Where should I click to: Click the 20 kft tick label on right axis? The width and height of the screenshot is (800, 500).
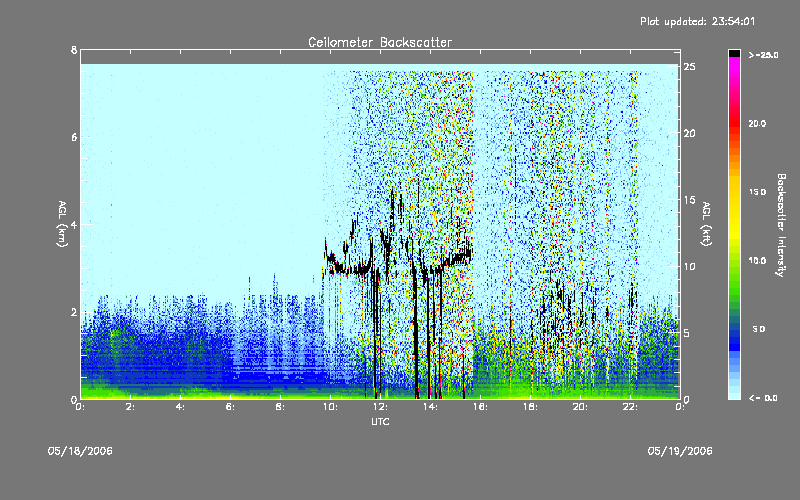point(690,133)
